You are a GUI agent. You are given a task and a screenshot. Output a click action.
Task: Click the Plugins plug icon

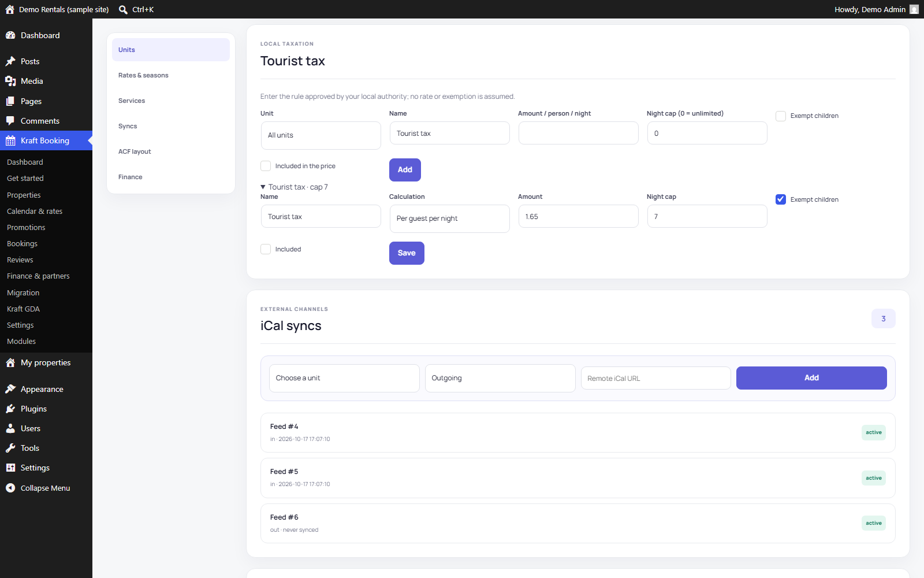click(x=10, y=409)
